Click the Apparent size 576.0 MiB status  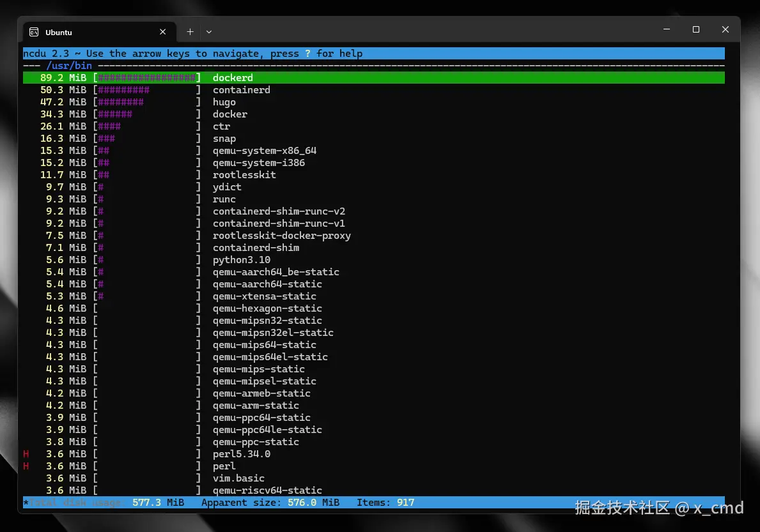[x=270, y=503]
